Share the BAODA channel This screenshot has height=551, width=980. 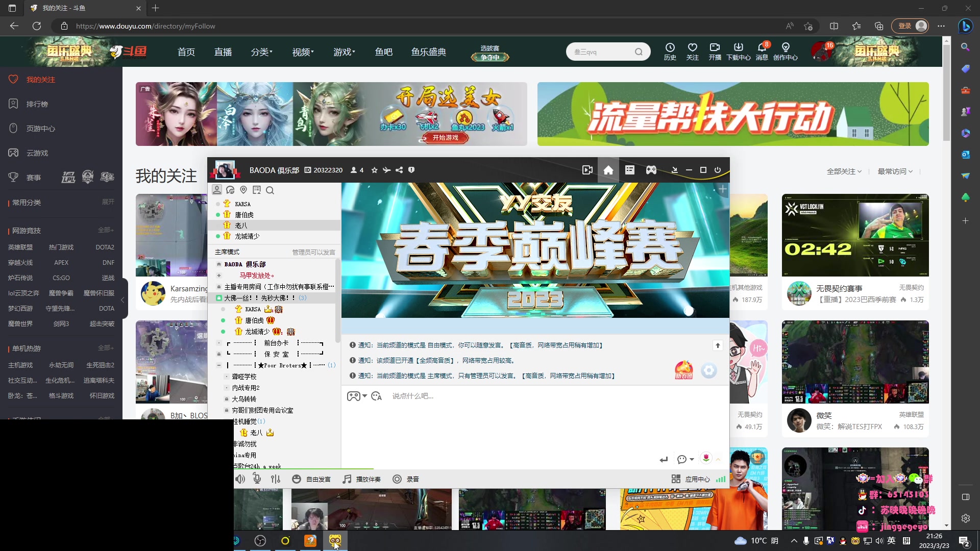click(x=399, y=170)
